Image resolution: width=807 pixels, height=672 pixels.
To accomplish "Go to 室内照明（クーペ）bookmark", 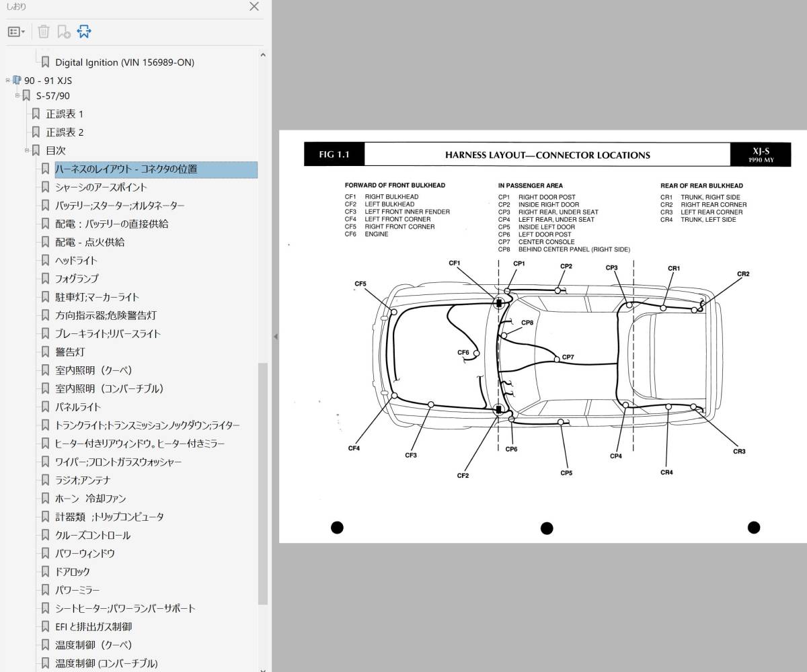I will click(93, 370).
